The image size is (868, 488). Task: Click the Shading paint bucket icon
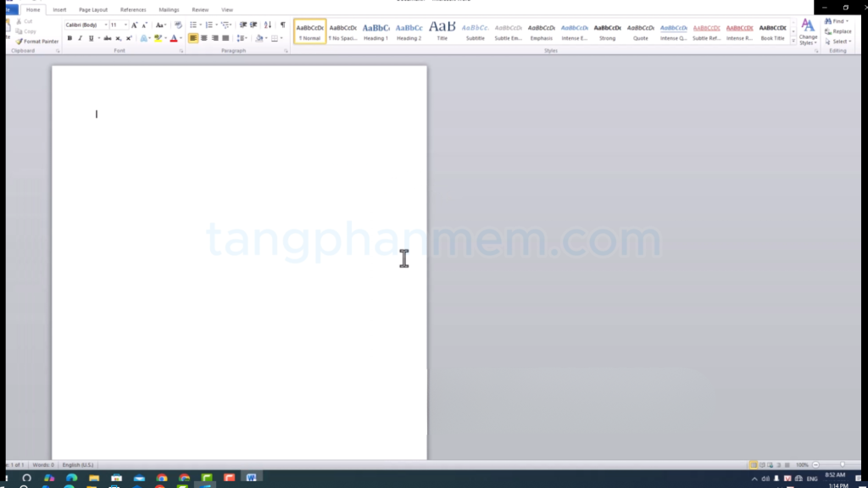[x=259, y=38]
